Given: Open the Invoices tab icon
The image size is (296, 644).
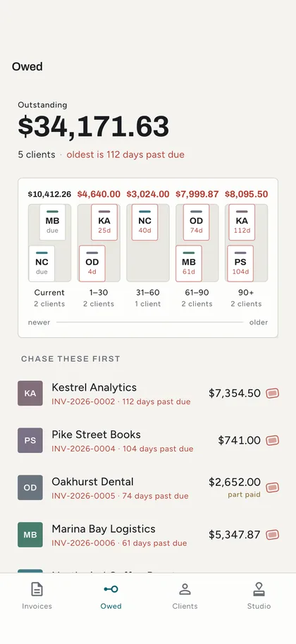Looking at the screenshot, I should (37, 590).
